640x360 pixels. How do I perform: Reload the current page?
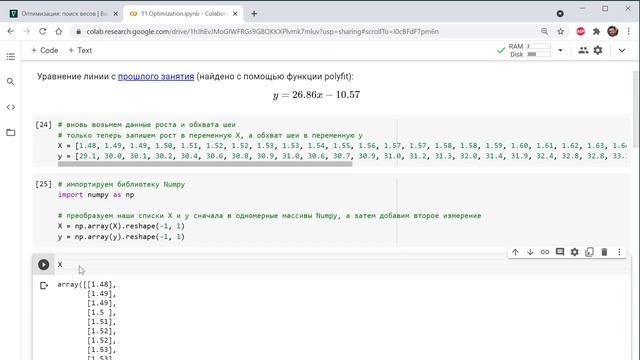[x=42, y=31]
